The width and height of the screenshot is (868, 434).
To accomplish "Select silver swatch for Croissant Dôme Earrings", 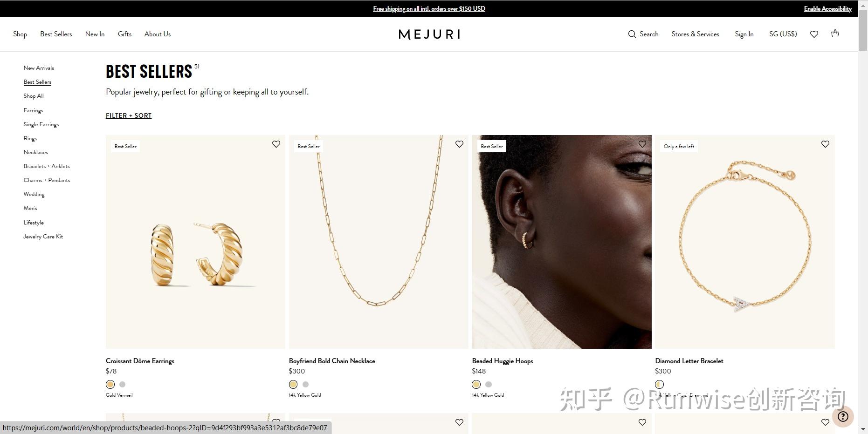I will [122, 384].
